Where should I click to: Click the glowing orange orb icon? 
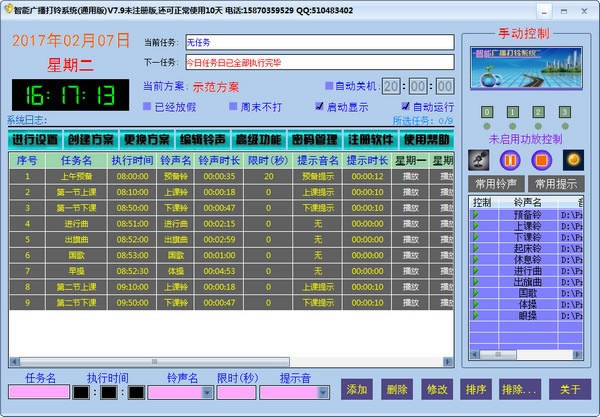tap(573, 159)
